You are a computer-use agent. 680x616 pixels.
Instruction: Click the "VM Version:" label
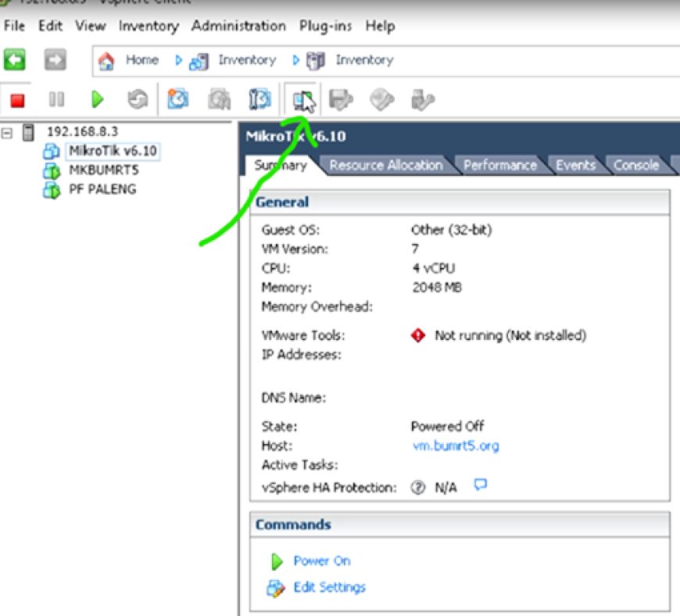point(295,249)
